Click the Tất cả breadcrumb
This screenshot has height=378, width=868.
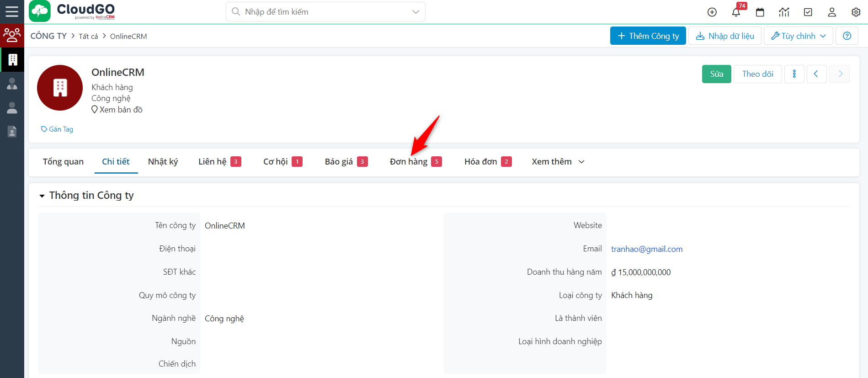[88, 36]
